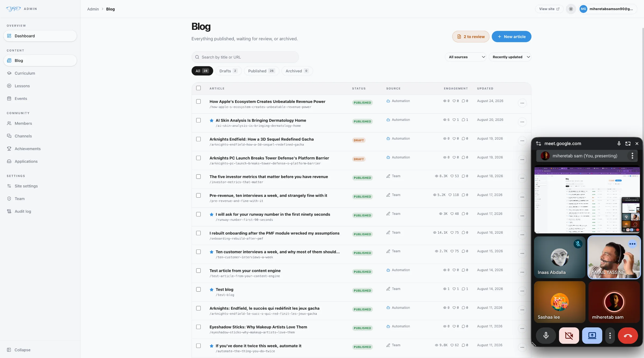The image size is (644, 358).
Task: Turn on camera in the Meet overlay
Action: pyautogui.click(x=569, y=335)
